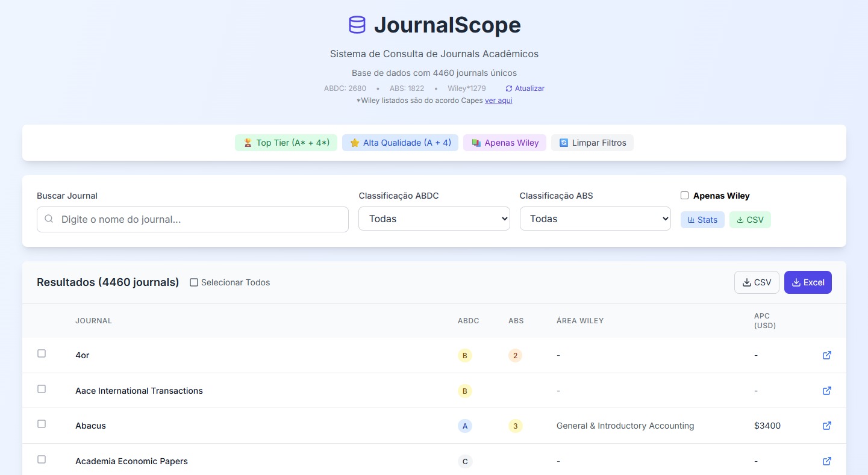Apply the Alta Qualidade (A + 4) filter

click(401, 143)
